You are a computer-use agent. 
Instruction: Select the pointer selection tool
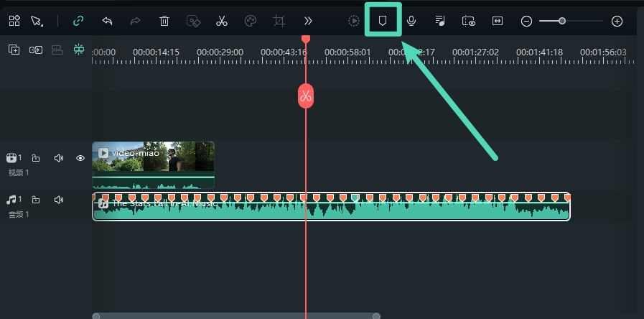37,21
